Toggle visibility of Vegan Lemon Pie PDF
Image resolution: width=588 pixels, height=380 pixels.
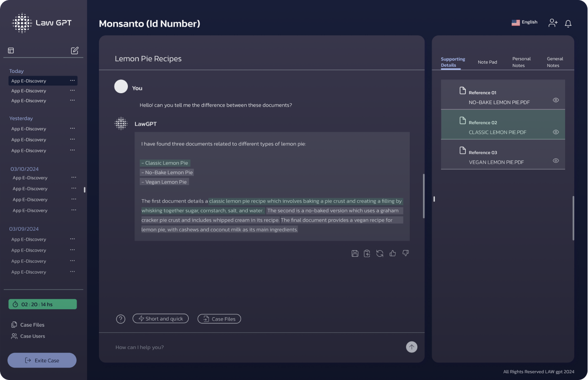(556, 161)
